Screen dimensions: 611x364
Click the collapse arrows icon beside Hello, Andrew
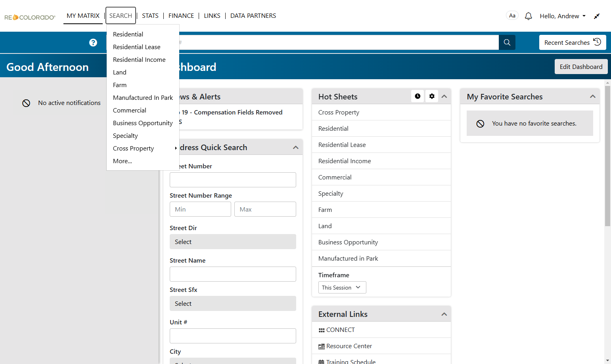pyautogui.click(x=597, y=16)
